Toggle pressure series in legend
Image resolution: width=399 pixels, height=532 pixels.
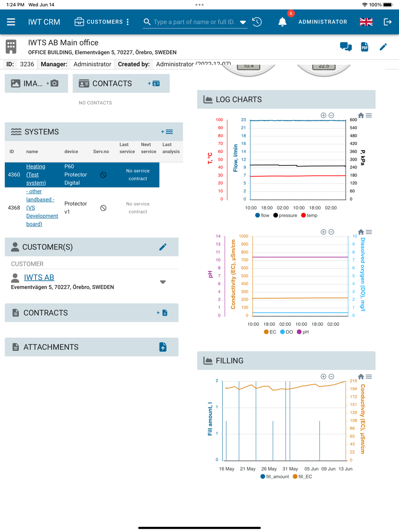click(x=285, y=215)
